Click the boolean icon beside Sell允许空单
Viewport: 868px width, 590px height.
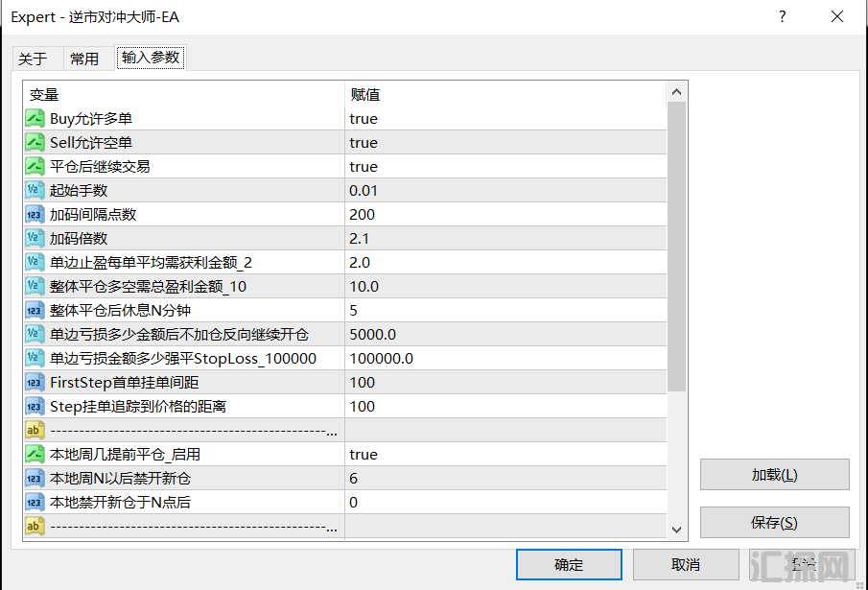[35, 143]
